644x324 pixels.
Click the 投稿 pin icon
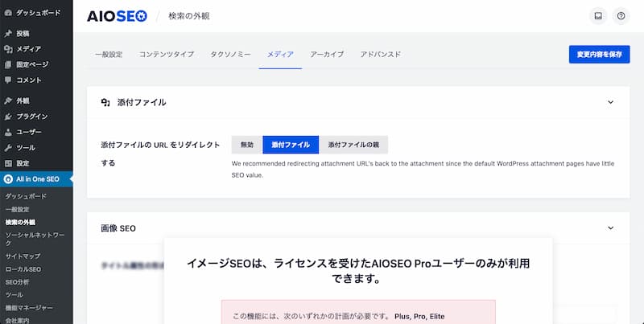coord(8,34)
